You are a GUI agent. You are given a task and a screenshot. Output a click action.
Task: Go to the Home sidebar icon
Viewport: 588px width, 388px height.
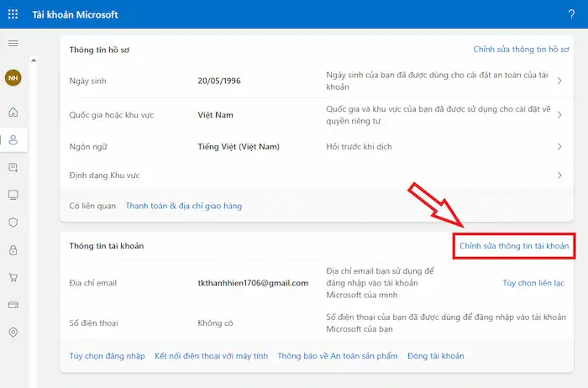point(13,112)
